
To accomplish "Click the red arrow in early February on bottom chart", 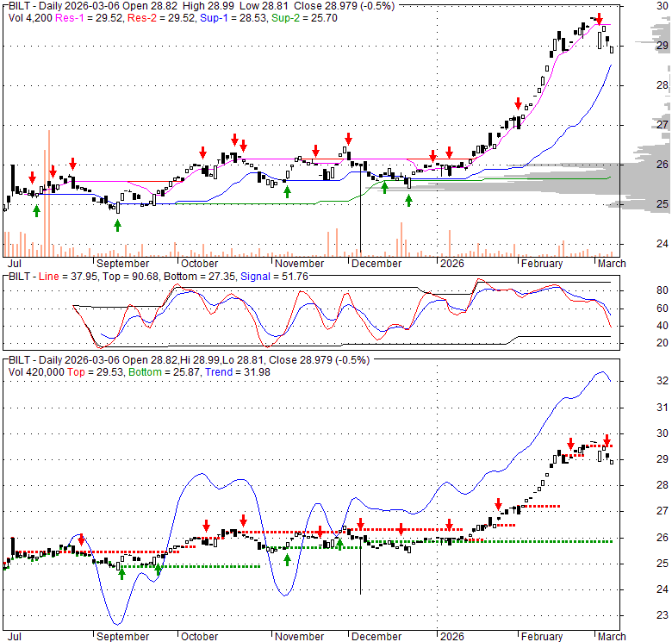I will 498,505.
